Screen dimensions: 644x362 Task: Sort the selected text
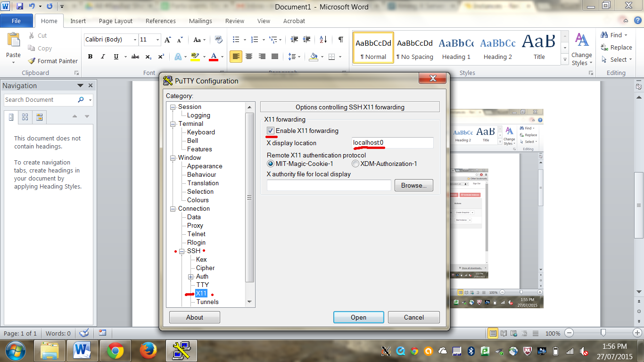point(323,40)
